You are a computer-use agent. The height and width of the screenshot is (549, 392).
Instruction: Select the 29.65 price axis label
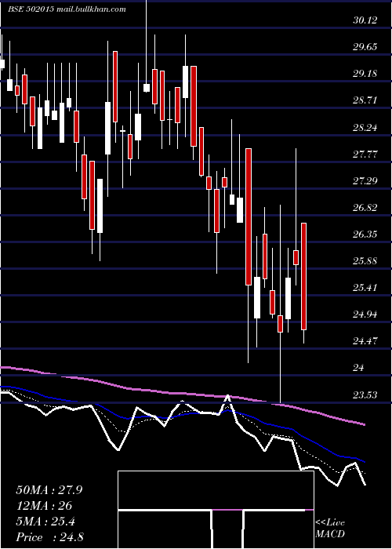tap(365, 47)
